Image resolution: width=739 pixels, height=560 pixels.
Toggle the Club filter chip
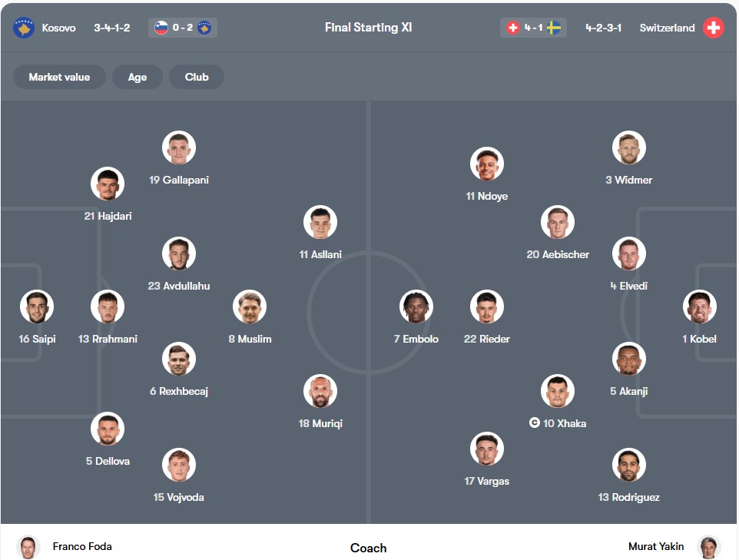pos(197,77)
